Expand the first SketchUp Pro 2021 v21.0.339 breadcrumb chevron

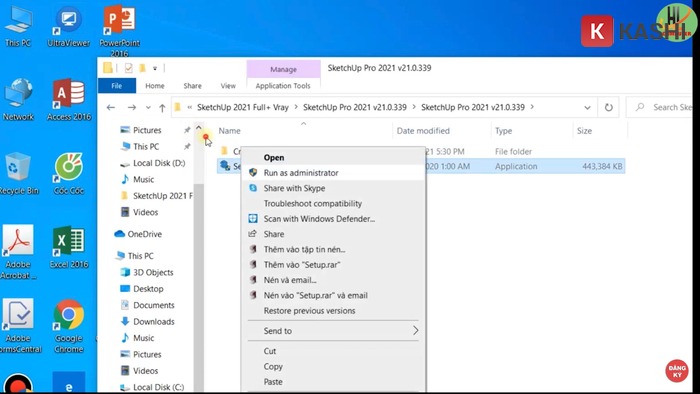pyautogui.click(x=414, y=107)
